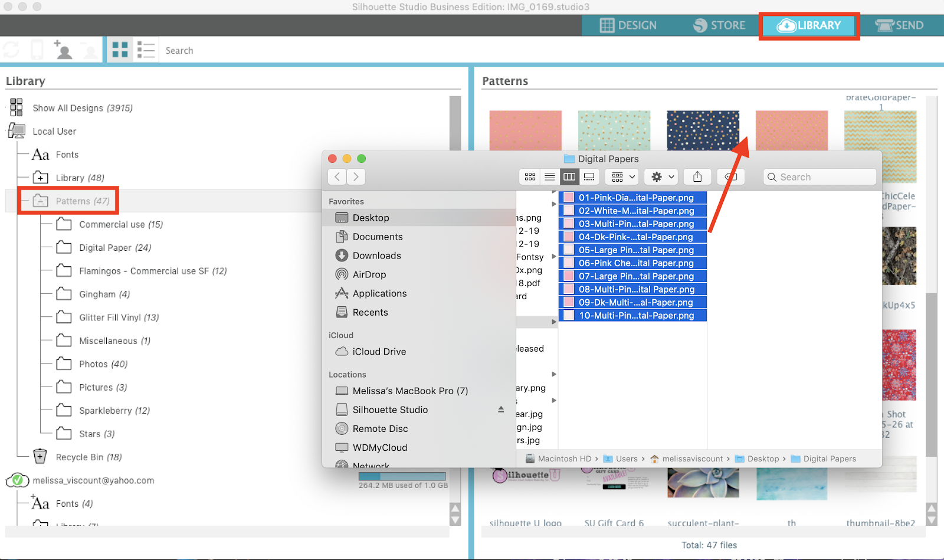The height and width of the screenshot is (560, 944).
Task: Click the Share icon in Finder toolbar
Action: (x=697, y=176)
